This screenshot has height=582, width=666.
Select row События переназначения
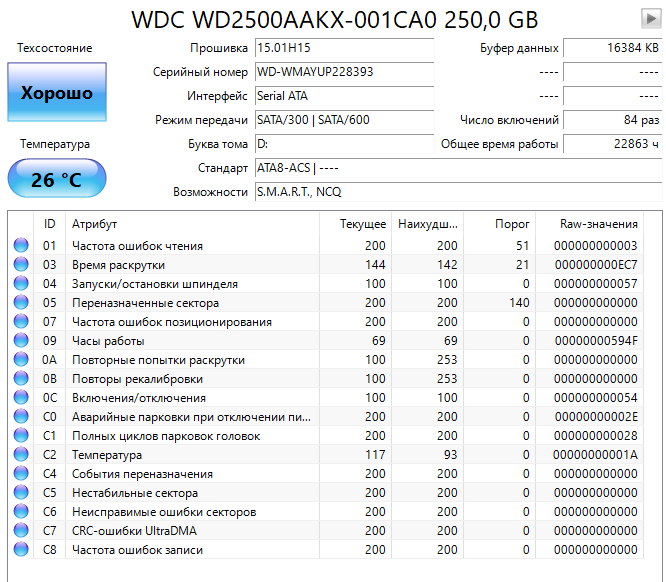325,473
